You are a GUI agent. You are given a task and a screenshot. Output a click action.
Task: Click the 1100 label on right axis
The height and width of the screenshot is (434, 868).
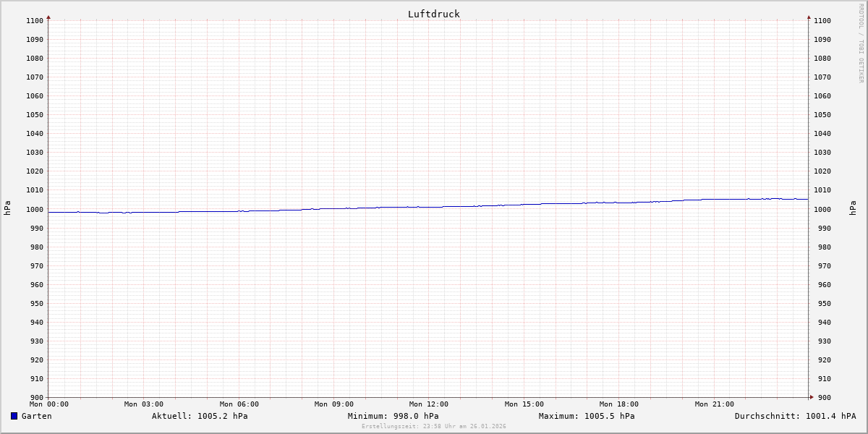822,21
